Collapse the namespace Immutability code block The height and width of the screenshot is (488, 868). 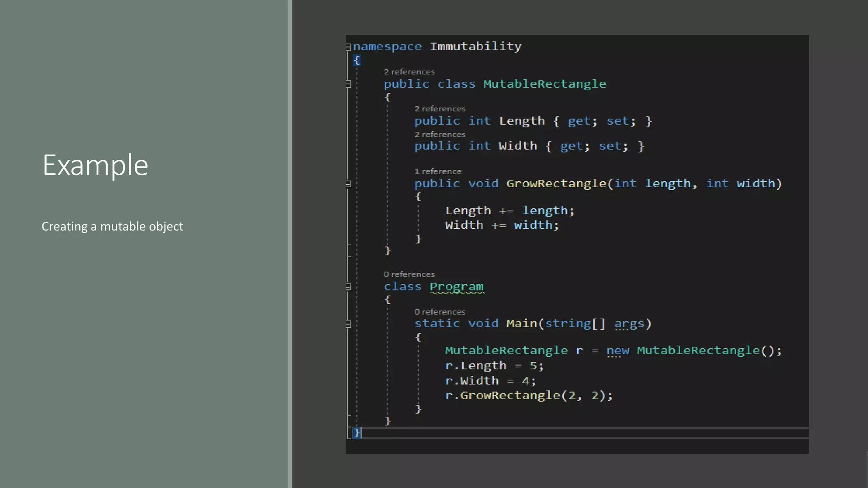coord(348,47)
